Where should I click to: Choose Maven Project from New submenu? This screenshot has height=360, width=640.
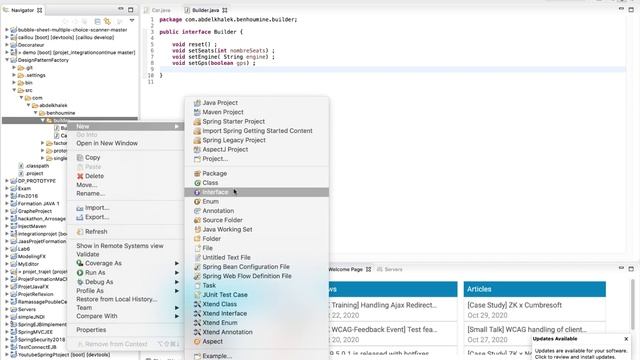pyautogui.click(x=223, y=112)
